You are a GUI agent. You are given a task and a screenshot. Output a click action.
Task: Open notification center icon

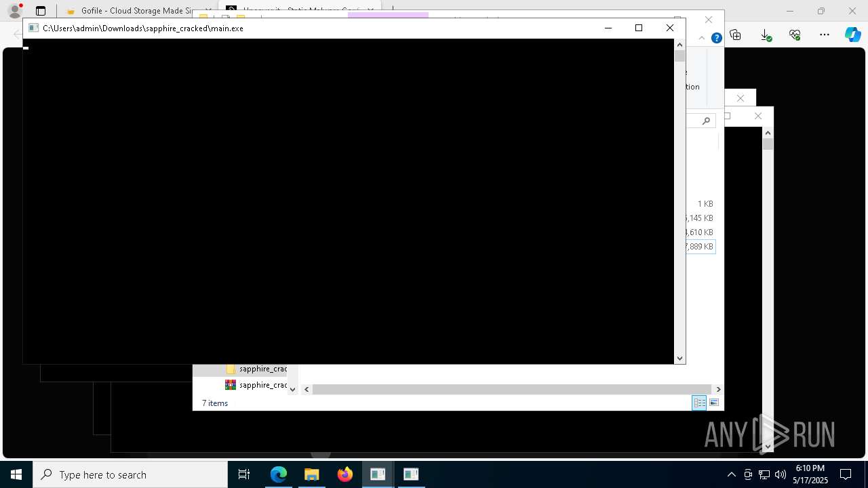[846, 474]
